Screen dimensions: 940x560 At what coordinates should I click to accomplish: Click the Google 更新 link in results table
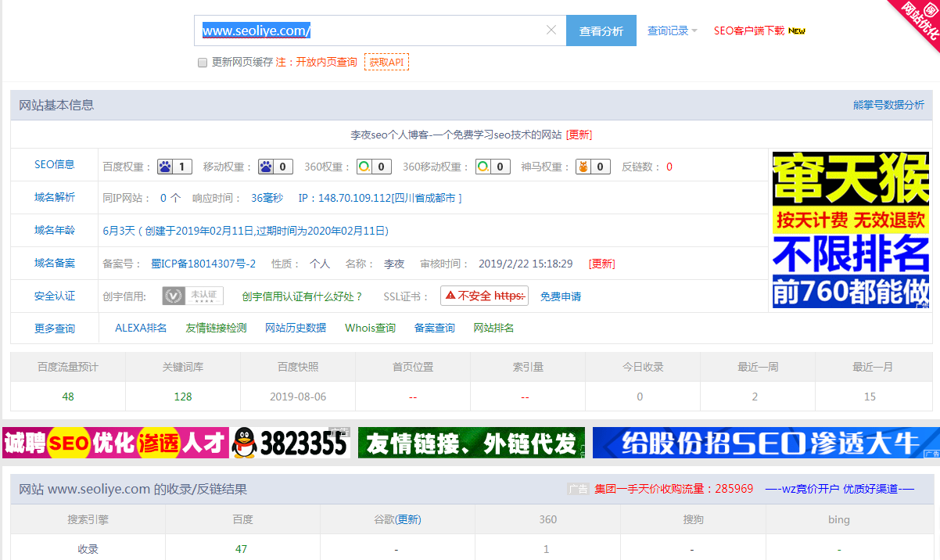click(407, 519)
